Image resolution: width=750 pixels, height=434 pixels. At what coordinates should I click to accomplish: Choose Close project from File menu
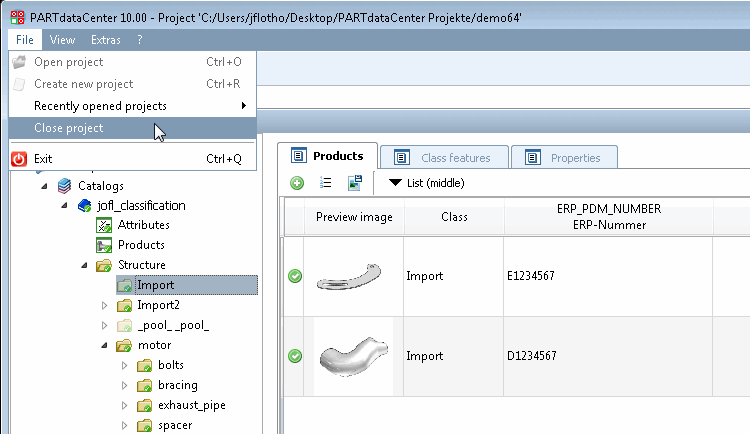[x=69, y=128]
